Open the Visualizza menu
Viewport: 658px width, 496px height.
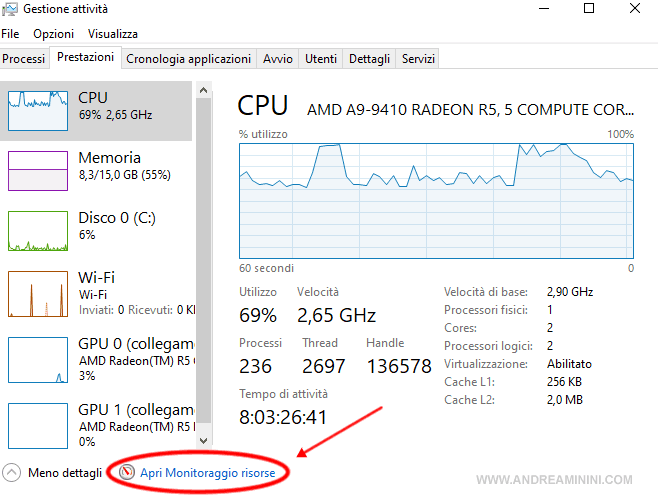112,34
